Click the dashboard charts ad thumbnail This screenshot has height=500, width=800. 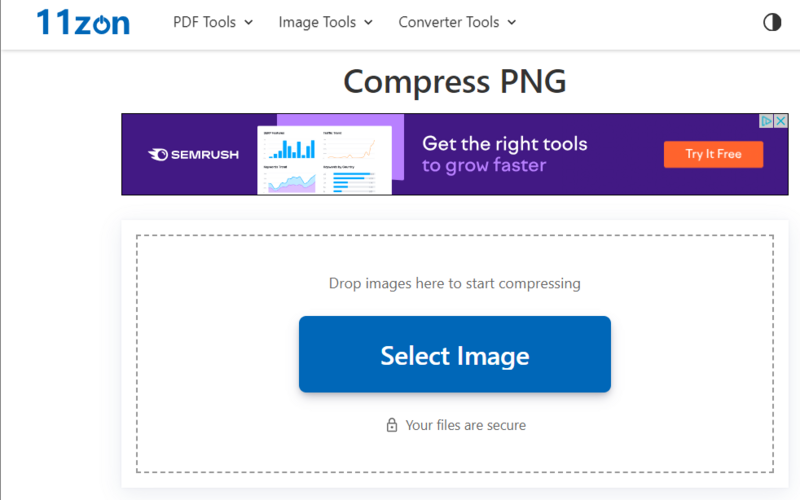324,160
